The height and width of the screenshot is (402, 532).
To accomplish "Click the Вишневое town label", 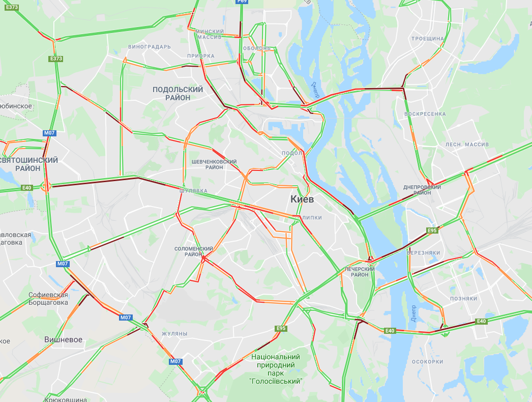I will 64,339.
